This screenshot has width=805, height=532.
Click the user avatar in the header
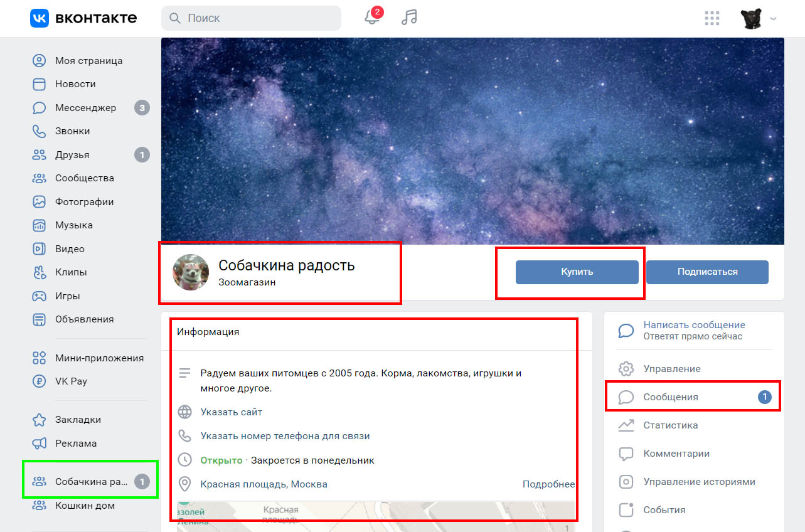[x=752, y=19]
